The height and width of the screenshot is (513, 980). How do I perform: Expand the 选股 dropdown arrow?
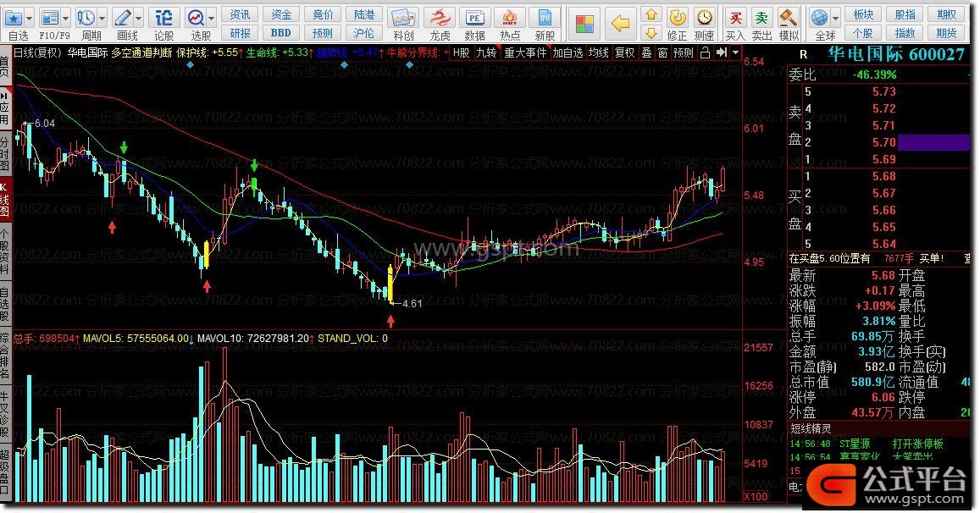click(x=211, y=18)
